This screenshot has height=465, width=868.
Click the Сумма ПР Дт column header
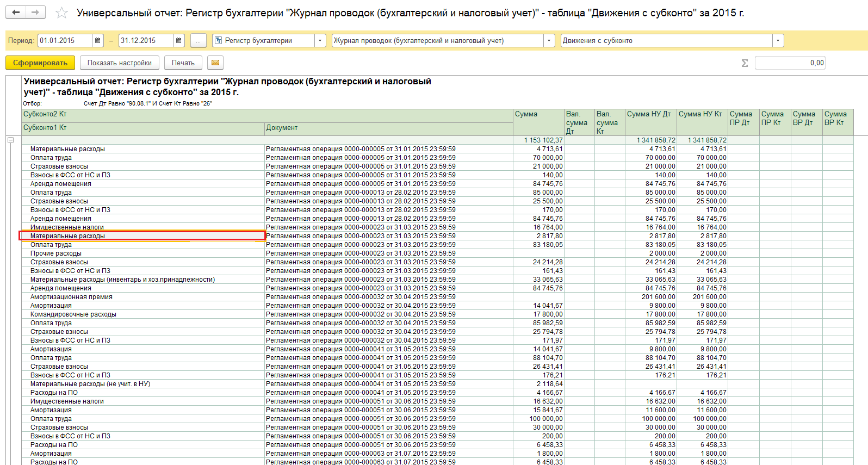pos(743,122)
